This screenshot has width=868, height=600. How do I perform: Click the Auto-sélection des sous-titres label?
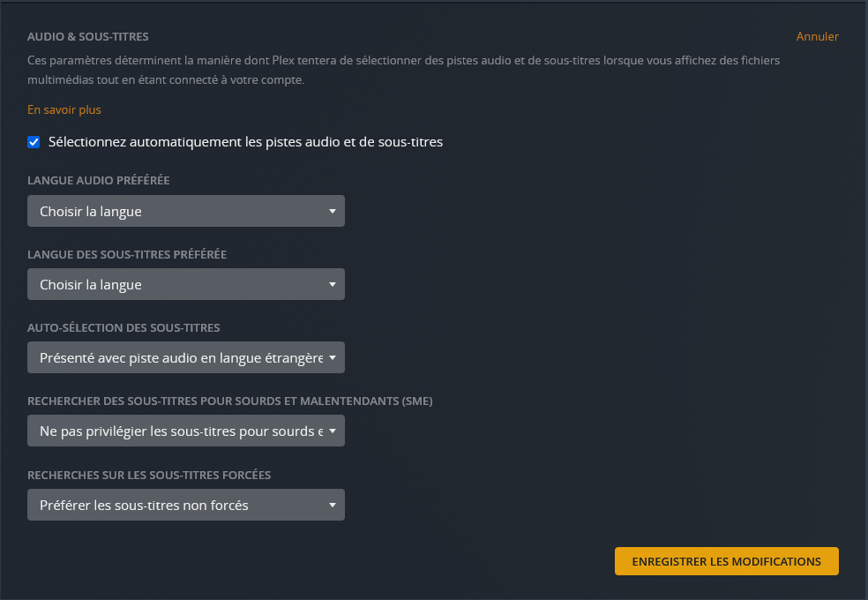pyautogui.click(x=123, y=327)
